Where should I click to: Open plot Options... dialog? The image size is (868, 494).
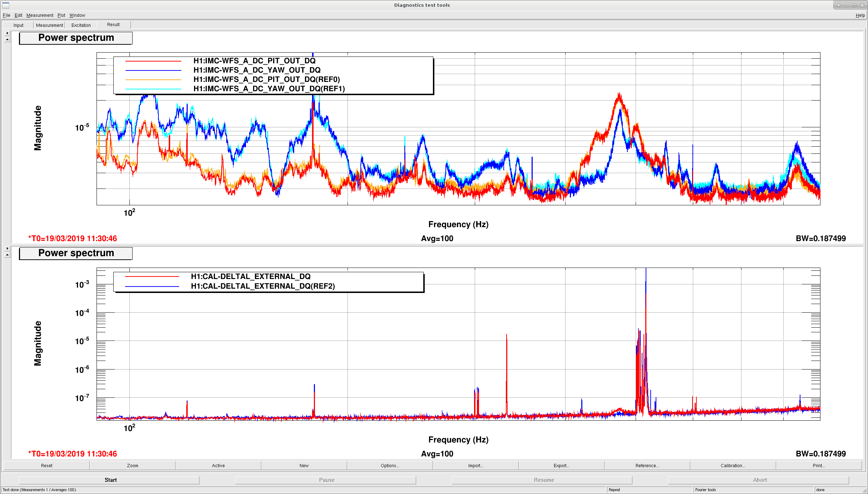pos(390,465)
